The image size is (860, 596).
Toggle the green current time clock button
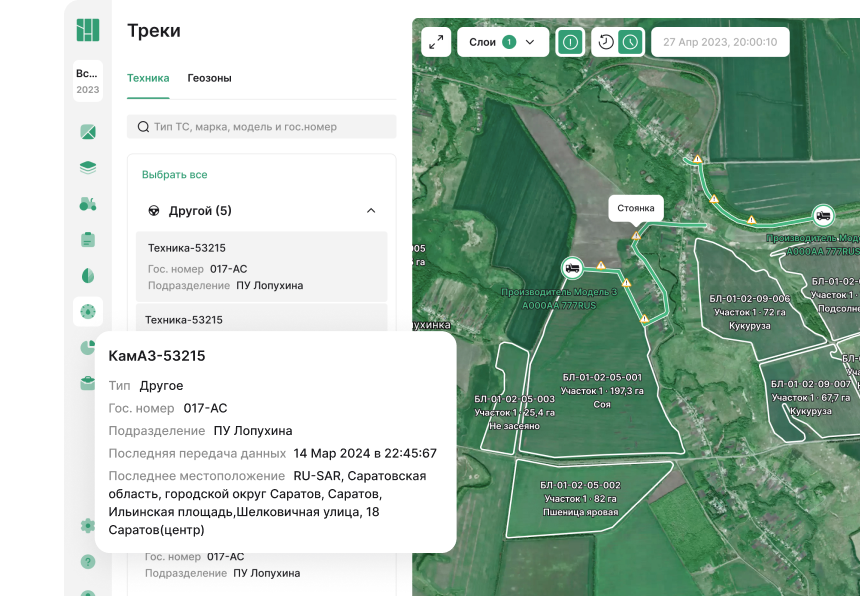click(x=630, y=42)
